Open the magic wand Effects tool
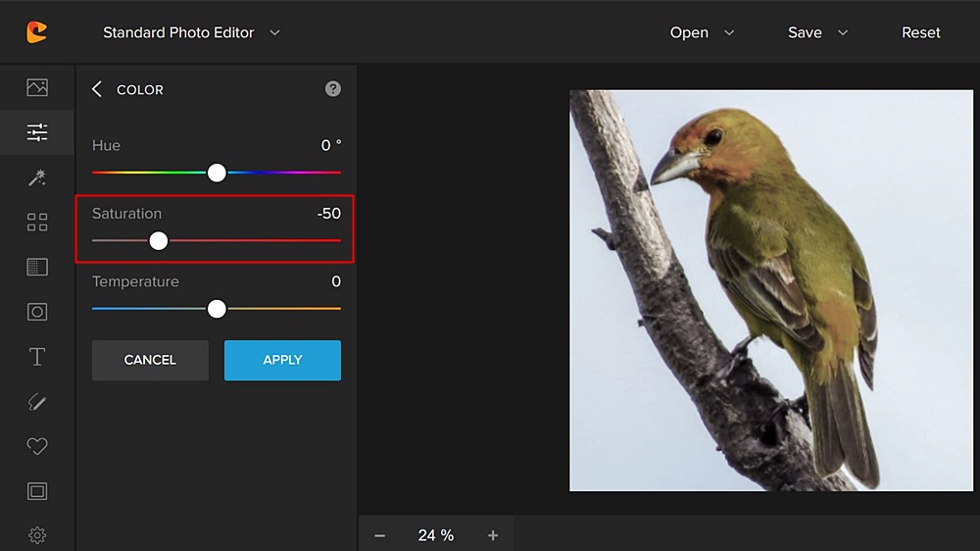The width and height of the screenshot is (980, 551). (x=37, y=177)
